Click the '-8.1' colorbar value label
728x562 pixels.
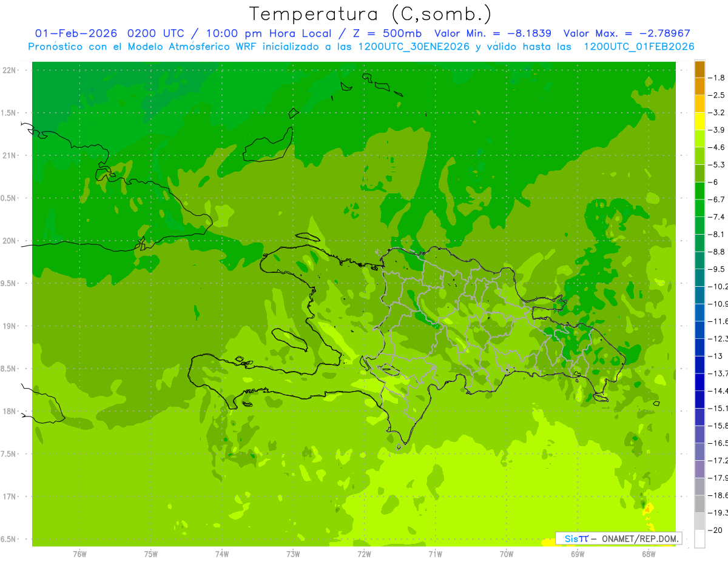[x=718, y=234]
